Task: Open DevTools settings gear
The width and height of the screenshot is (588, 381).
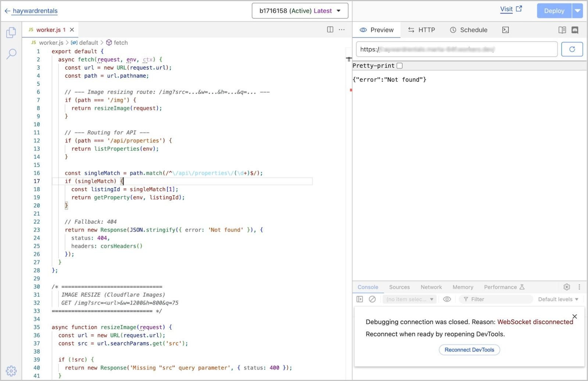Action: pos(567,287)
